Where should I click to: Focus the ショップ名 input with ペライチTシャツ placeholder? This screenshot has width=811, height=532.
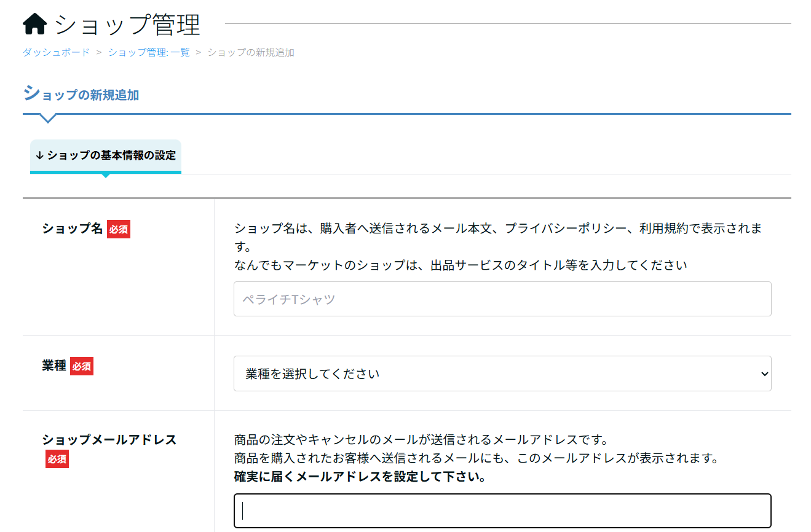(502, 299)
